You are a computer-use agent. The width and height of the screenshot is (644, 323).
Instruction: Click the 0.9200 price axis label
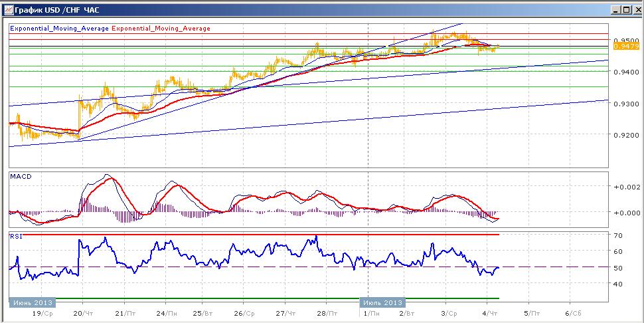(625, 135)
